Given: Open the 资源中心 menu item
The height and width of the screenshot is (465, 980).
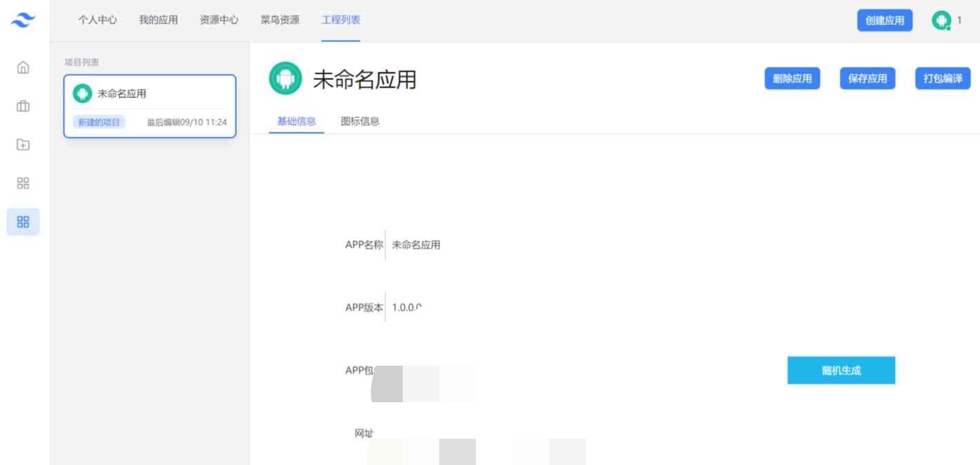Looking at the screenshot, I should (x=218, y=20).
